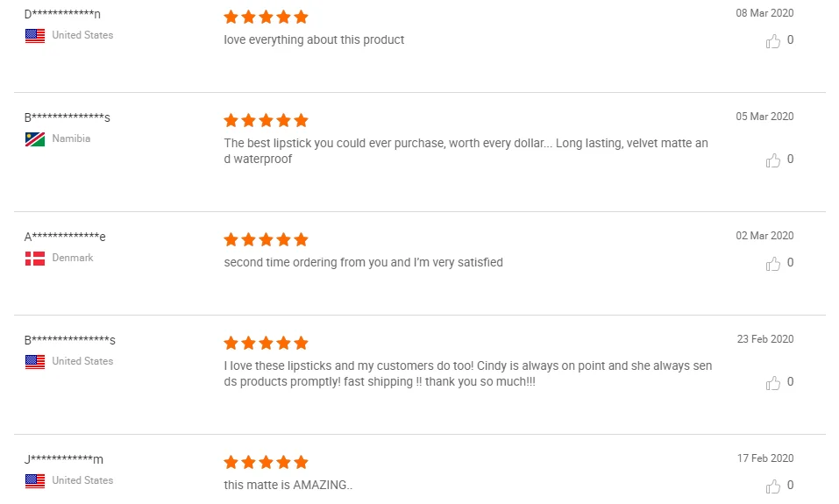Click reviewer name D************n
The width and height of the screenshot is (839, 504).
pos(62,14)
